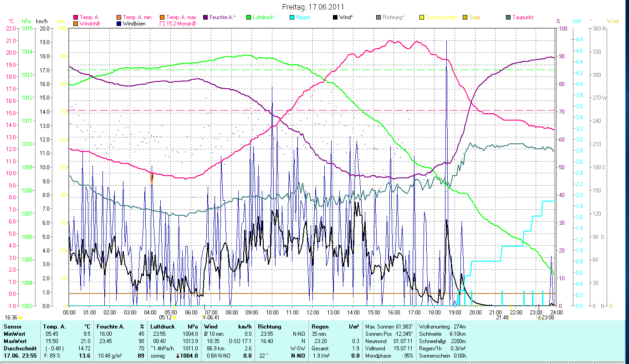The height and width of the screenshot is (364, 629).
Task: Click the timestamp 17.06. 23:55
Action: (20, 356)
